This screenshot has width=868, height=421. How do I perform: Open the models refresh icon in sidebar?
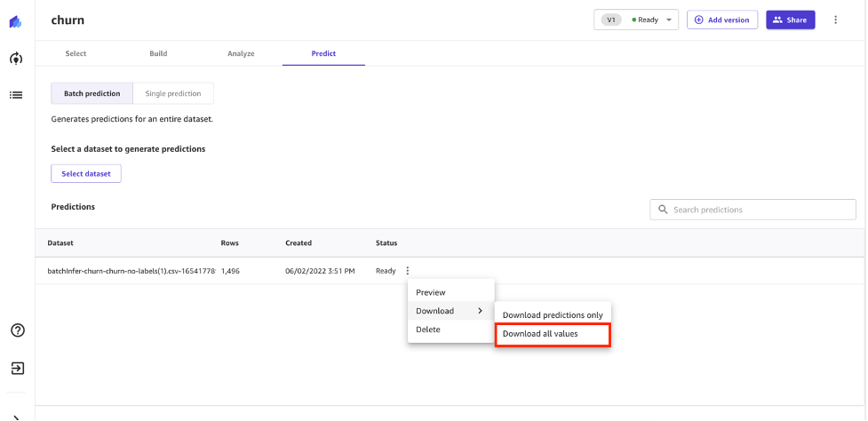point(16,58)
